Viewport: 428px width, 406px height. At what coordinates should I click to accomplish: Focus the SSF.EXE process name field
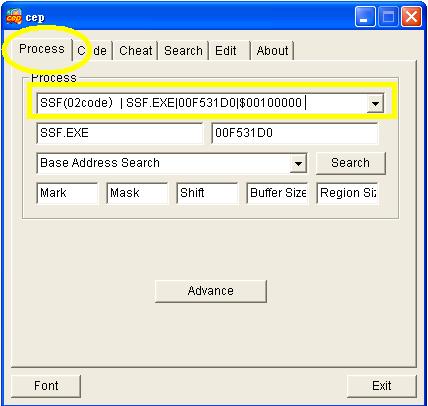(119, 133)
